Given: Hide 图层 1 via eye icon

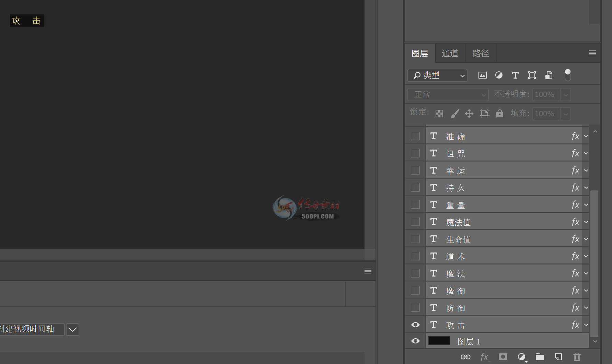Looking at the screenshot, I should (415, 341).
